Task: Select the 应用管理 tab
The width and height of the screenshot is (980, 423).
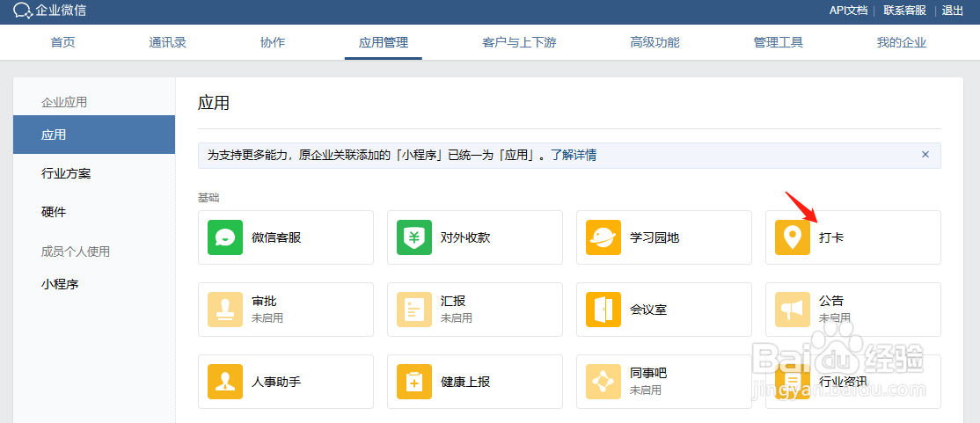Action: tap(384, 42)
